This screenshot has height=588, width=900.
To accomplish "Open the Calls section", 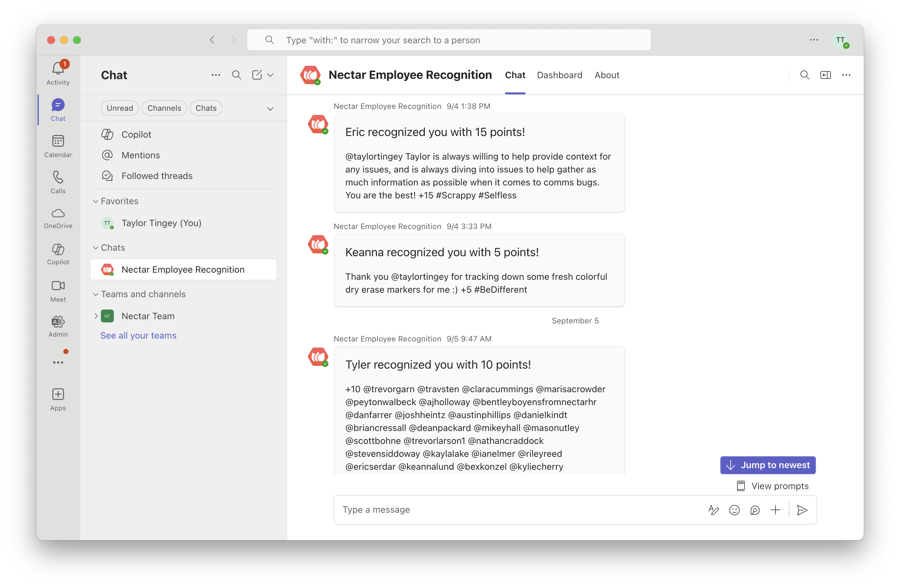I will click(x=58, y=182).
